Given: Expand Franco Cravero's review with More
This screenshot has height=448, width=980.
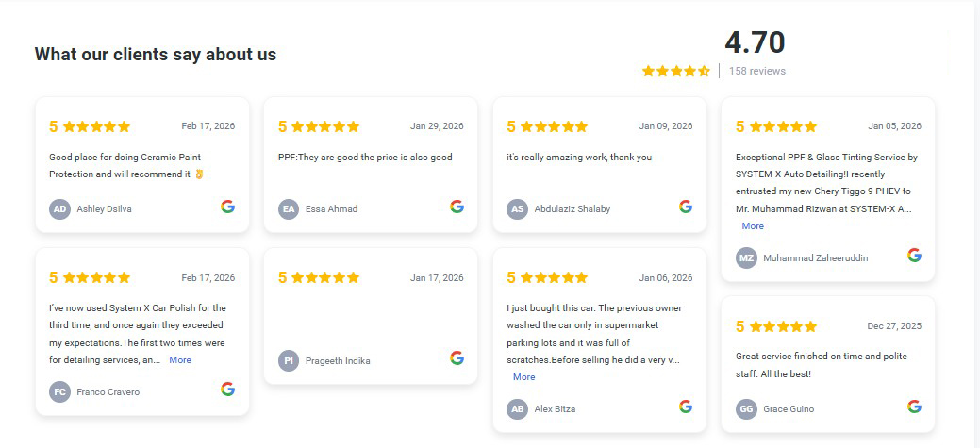Looking at the screenshot, I should (180, 360).
